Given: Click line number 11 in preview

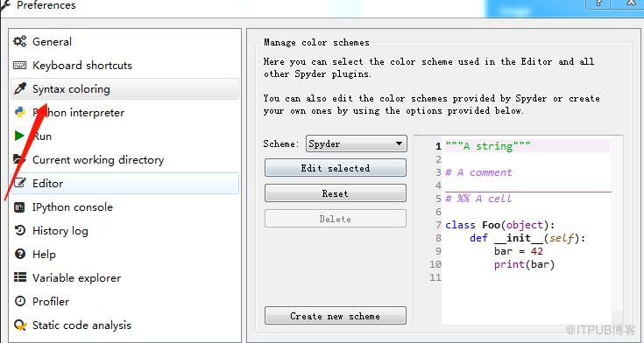Looking at the screenshot, I should pyautogui.click(x=435, y=277).
